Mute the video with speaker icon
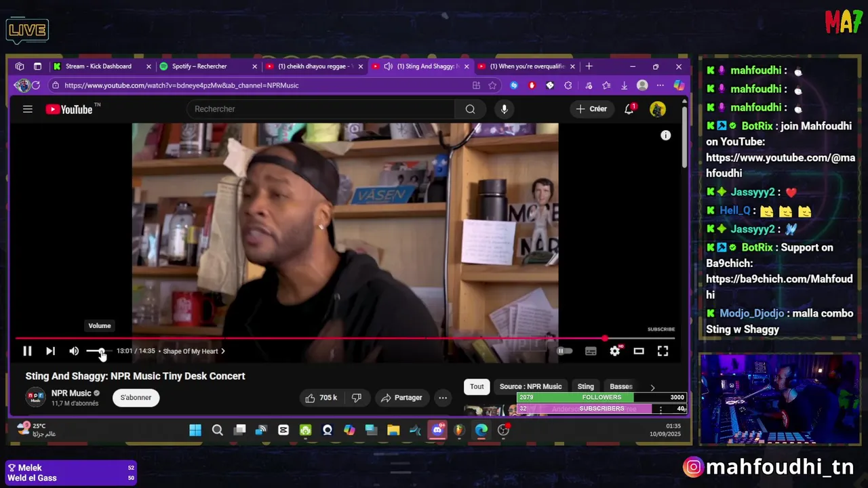Viewport: 868px width, 488px height. coord(74,351)
